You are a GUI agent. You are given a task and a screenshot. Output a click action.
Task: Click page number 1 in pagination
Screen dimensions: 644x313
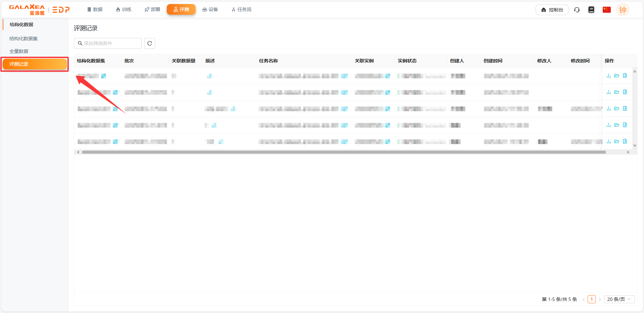tap(591, 299)
